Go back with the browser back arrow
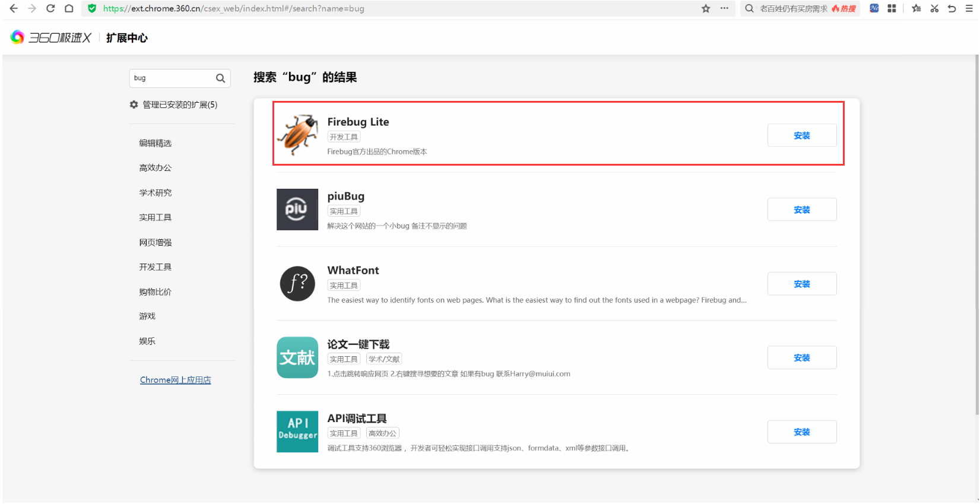The height and width of the screenshot is (504, 980). tap(14, 8)
